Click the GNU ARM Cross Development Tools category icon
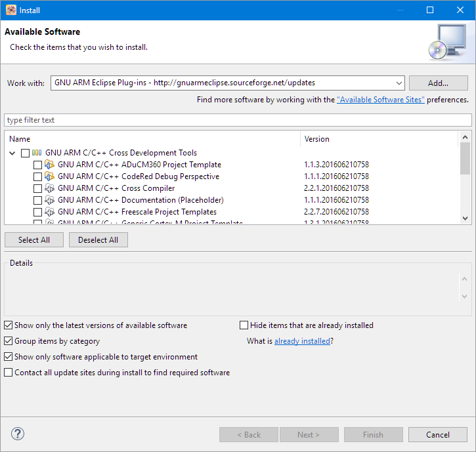The image size is (476, 452). [37, 153]
